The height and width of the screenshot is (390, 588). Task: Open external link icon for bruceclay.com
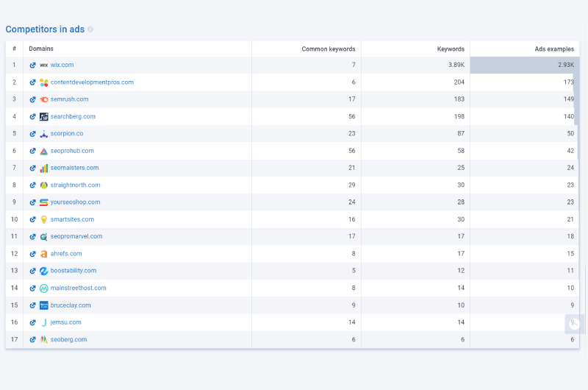click(x=32, y=305)
